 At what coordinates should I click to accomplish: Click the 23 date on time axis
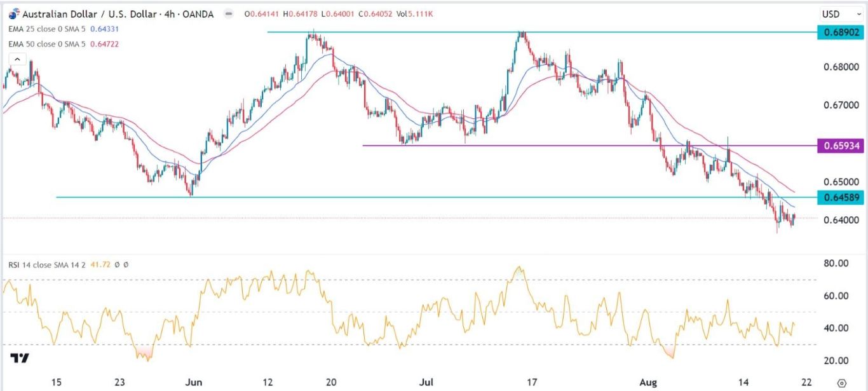point(120,383)
